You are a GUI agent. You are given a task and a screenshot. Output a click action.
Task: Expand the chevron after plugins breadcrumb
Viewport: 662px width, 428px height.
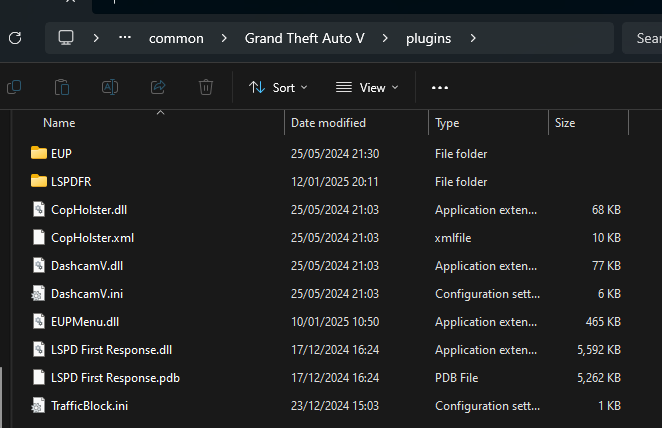click(473, 38)
